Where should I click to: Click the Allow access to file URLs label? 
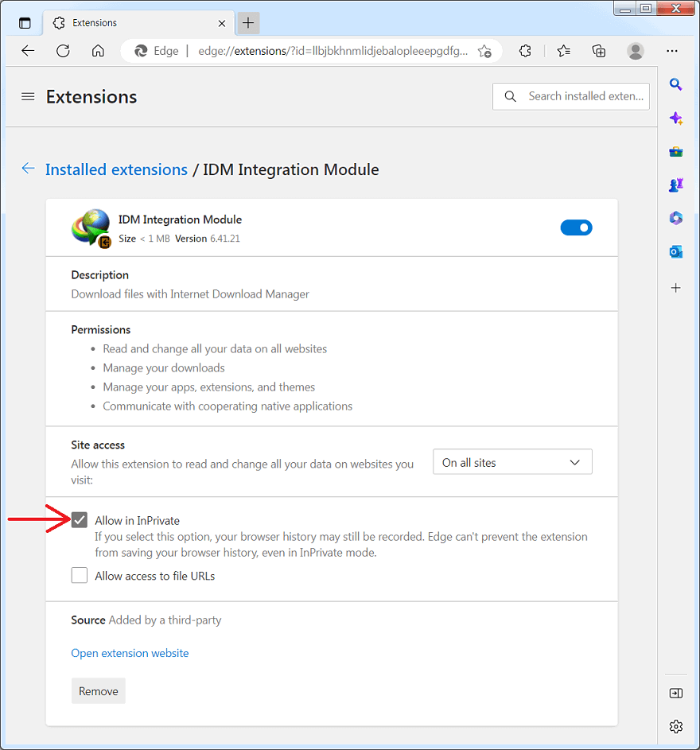tap(154, 576)
